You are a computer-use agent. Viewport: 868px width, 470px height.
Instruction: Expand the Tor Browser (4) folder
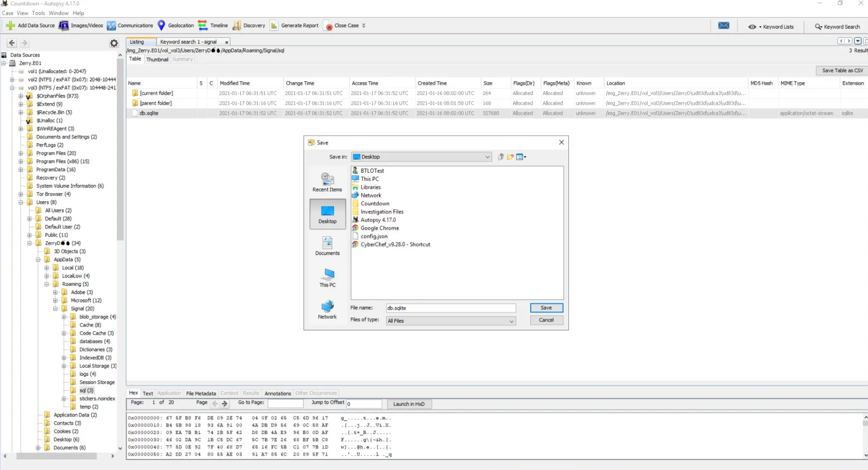[21, 194]
